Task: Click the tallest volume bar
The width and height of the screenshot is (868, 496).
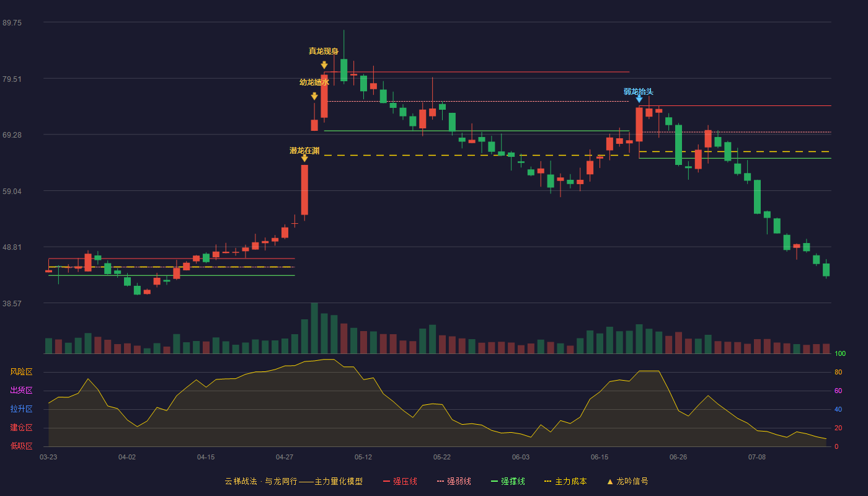Action: 314,328
